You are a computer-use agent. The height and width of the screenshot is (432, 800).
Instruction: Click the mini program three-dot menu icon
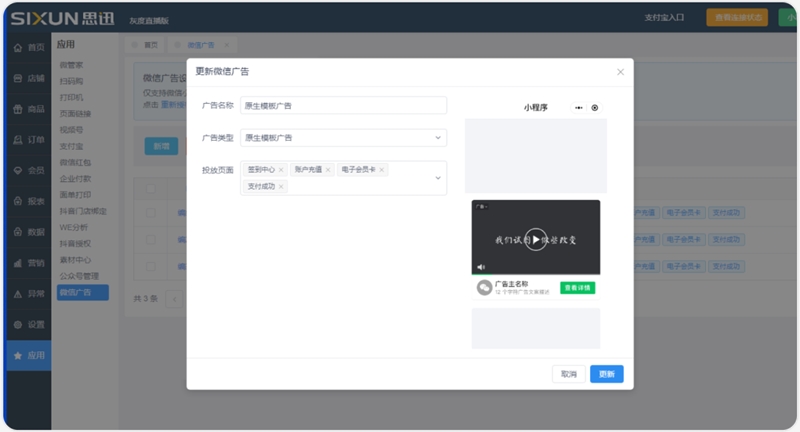578,108
